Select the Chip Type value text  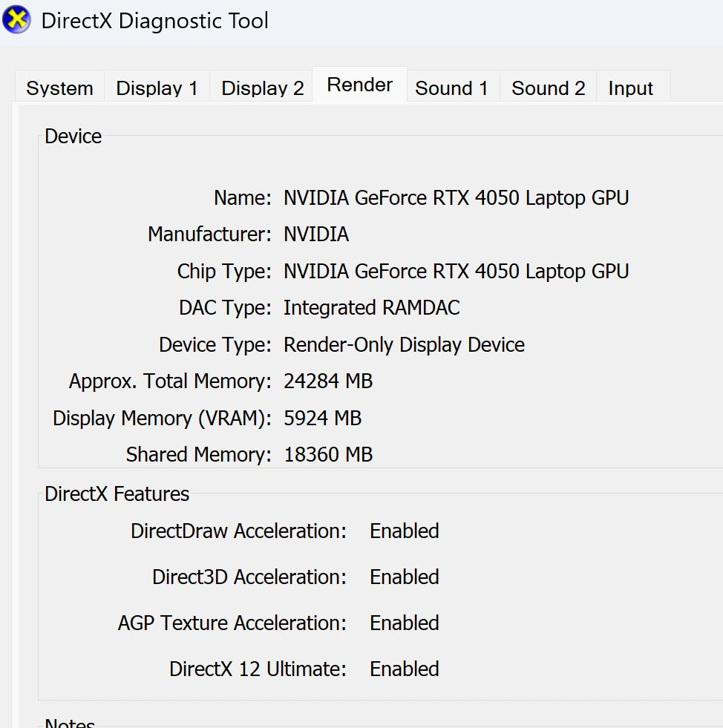pos(456,272)
